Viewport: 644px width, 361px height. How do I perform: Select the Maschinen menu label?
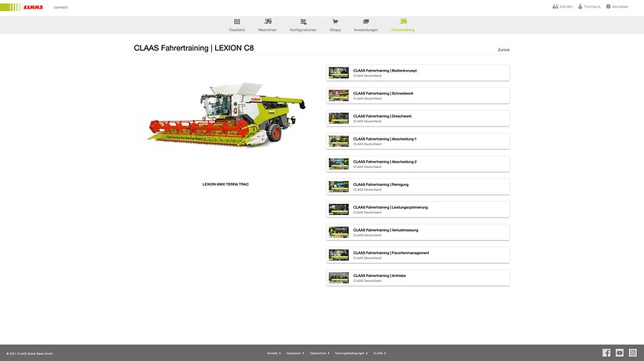pos(267,30)
